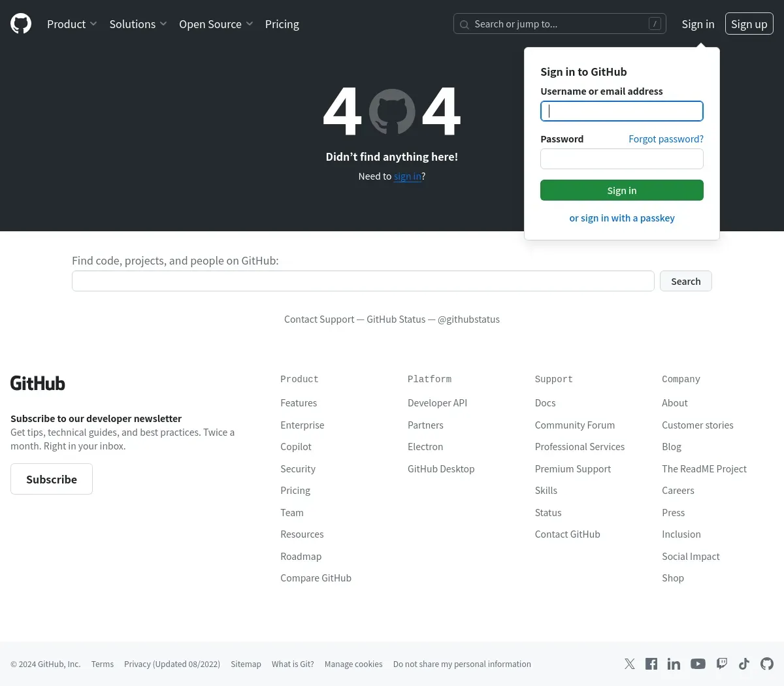The width and height of the screenshot is (784, 686).
Task: Open the Pricing page from header
Action: pyautogui.click(x=282, y=24)
